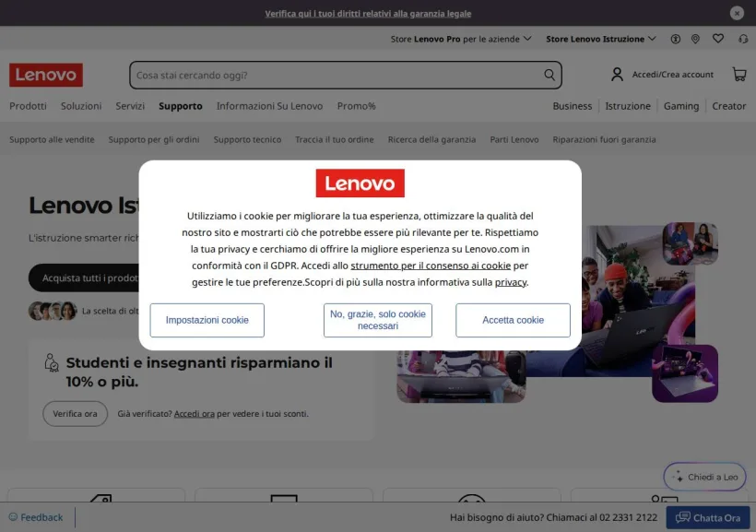The width and height of the screenshot is (756, 532).
Task: Open the privacy policy link in dialog
Action: [510, 282]
